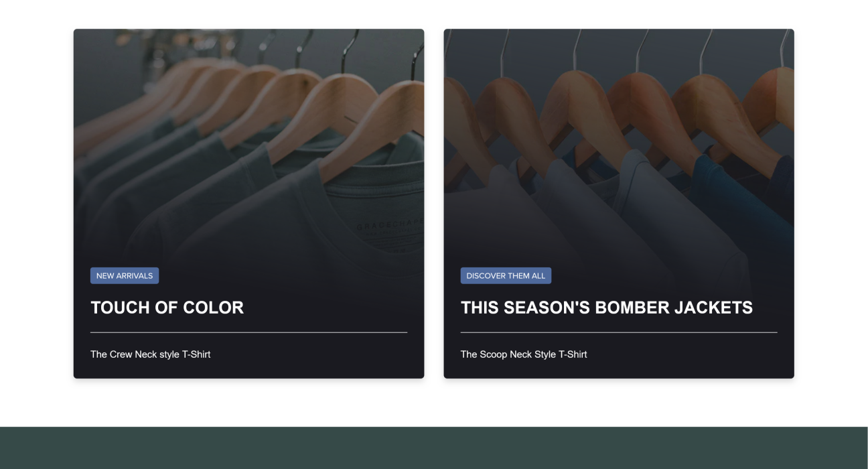This screenshot has height=469, width=868.
Task: Click the NEW ARRIVALS badge
Action: [x=125, y=276]
